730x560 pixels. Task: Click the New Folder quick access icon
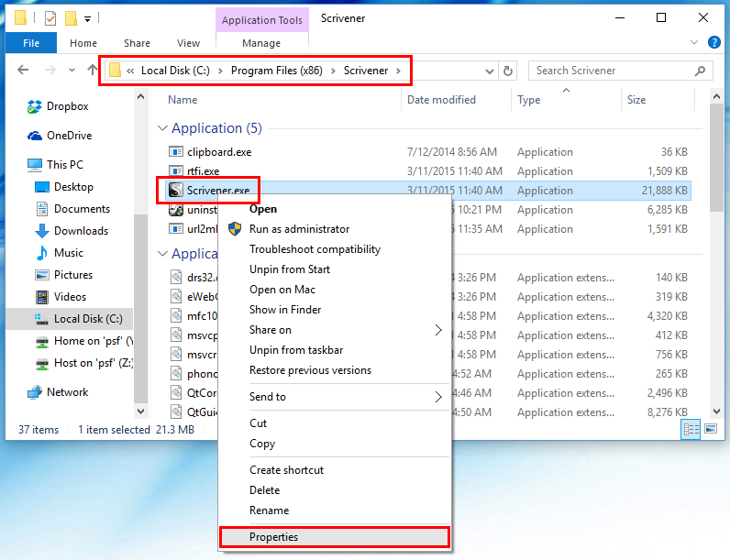tap(71, 18)
